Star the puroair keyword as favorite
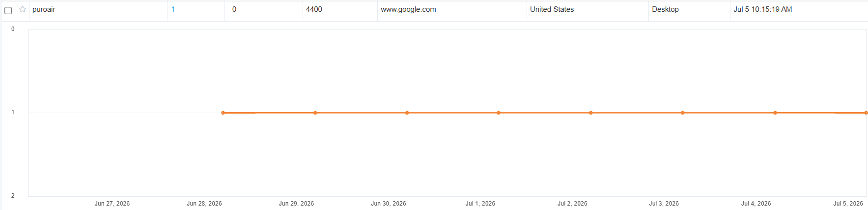Image resolution: width=868 pixels, height=210 pixels. (23, 9)
